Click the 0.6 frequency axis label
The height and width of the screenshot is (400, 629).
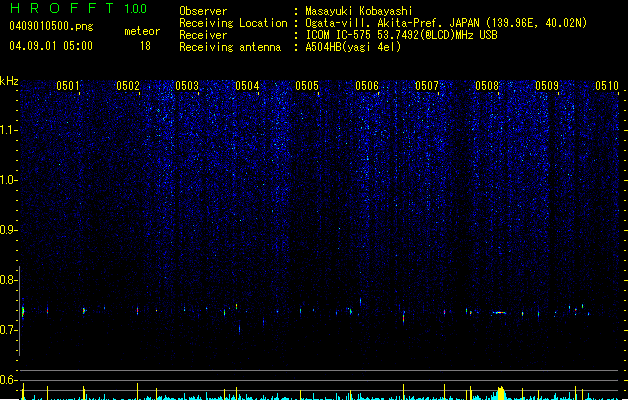click(x=8, y=380)
